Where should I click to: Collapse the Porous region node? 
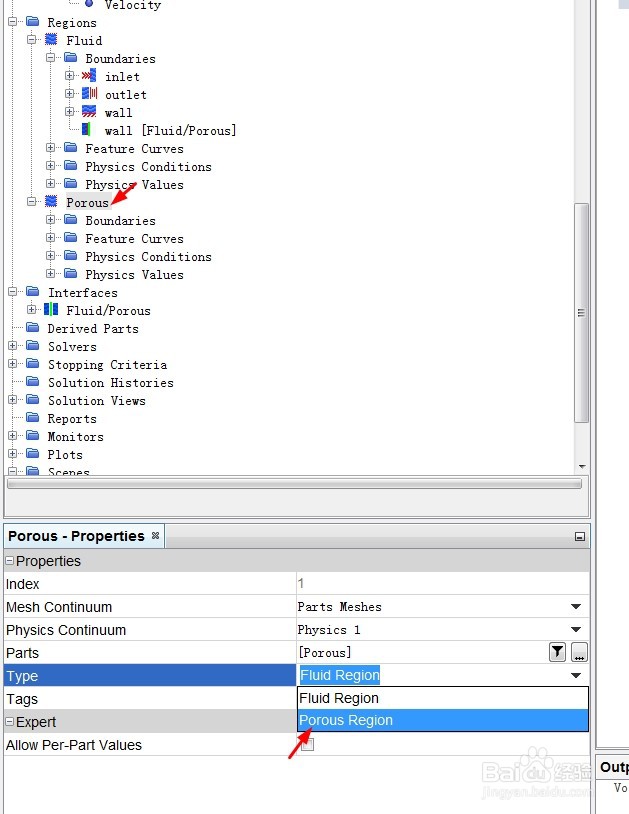(x=32, y=201)
